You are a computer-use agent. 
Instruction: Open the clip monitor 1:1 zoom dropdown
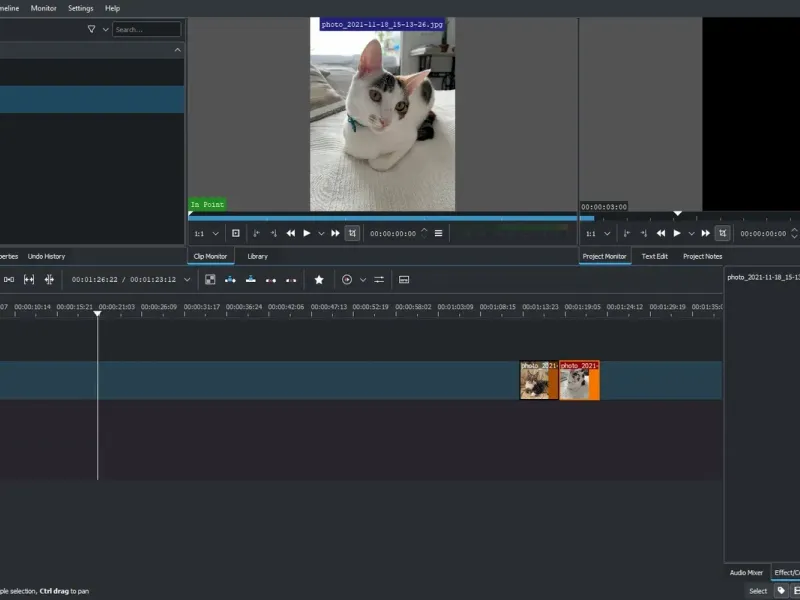(207, 233)
